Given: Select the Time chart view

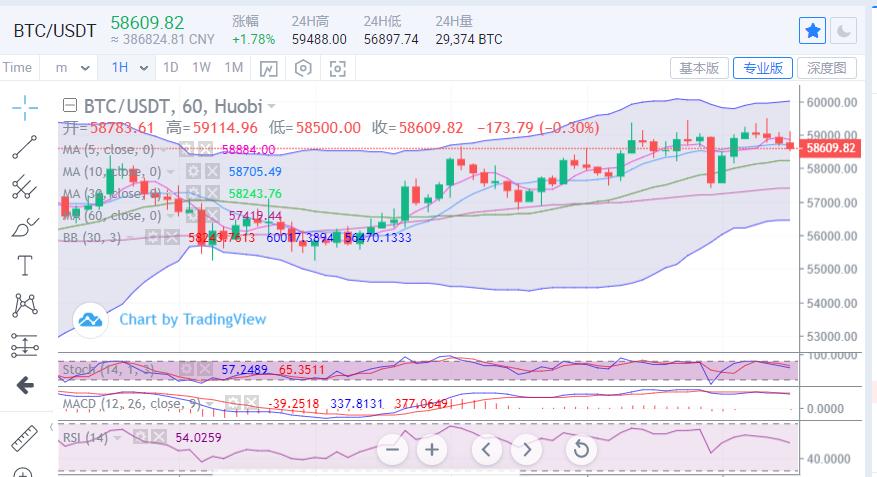Looking at the screenshot, I should [x=17, y=68].
